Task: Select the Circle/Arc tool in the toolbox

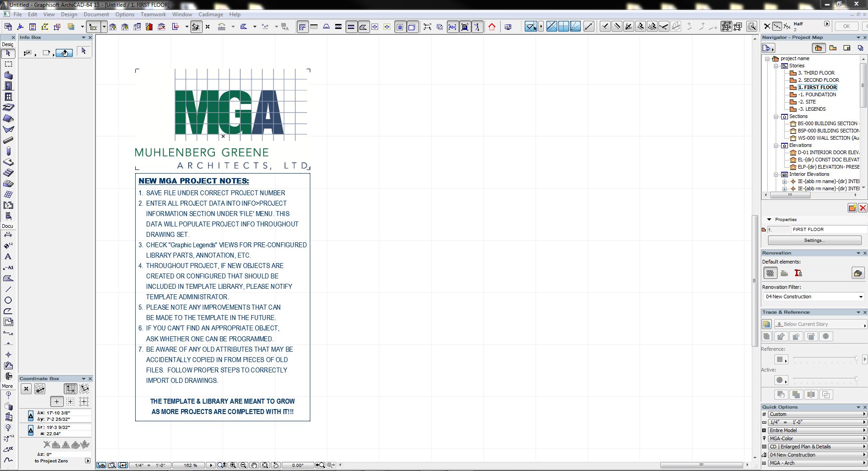Action: click(8, 300)
